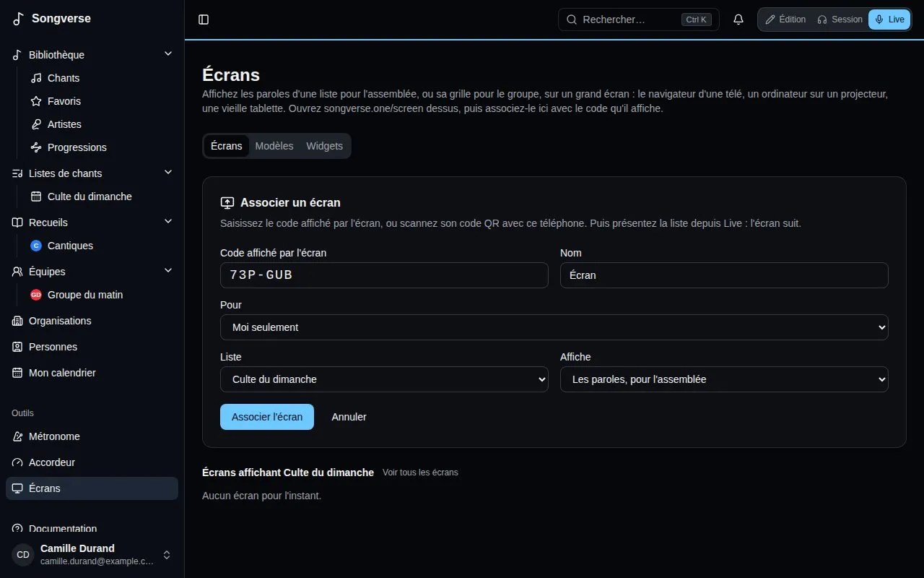
Task: Click Associer l'écran button
Action: coord(267,417)
